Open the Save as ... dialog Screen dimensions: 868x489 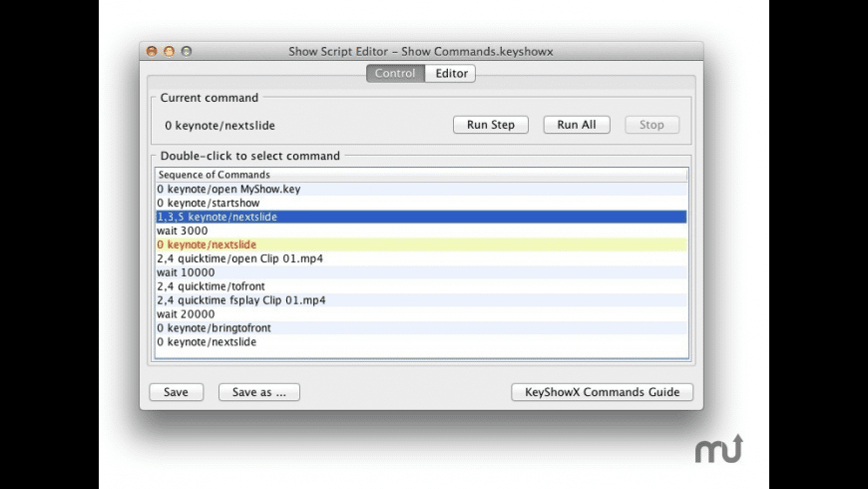pos(259,392)
